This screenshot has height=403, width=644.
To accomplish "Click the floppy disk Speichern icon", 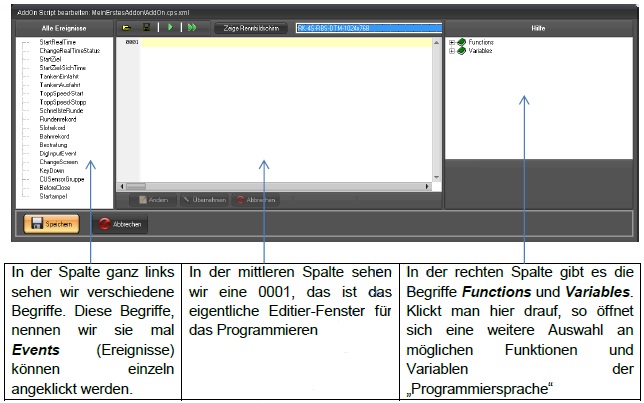I will click(x=37, y=223).
